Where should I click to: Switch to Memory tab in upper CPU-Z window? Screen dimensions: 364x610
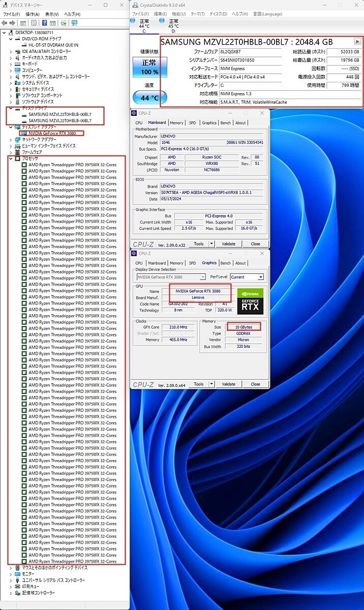[x=176, y=123]
